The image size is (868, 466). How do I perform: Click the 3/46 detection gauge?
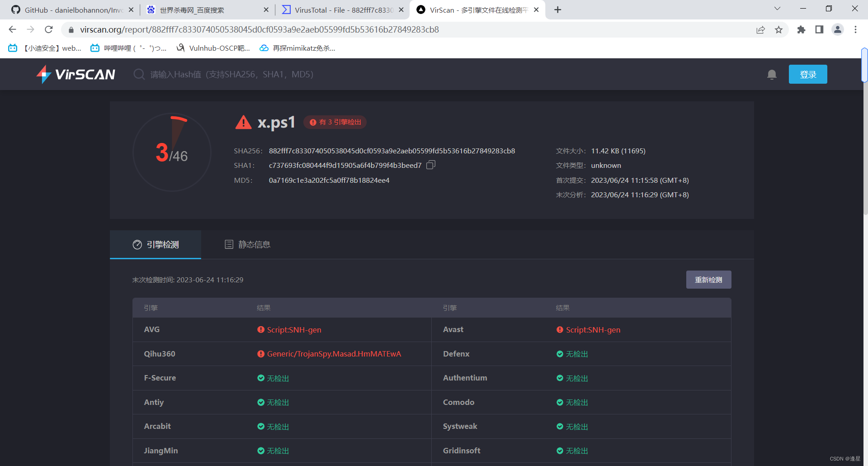pos(172,152)
